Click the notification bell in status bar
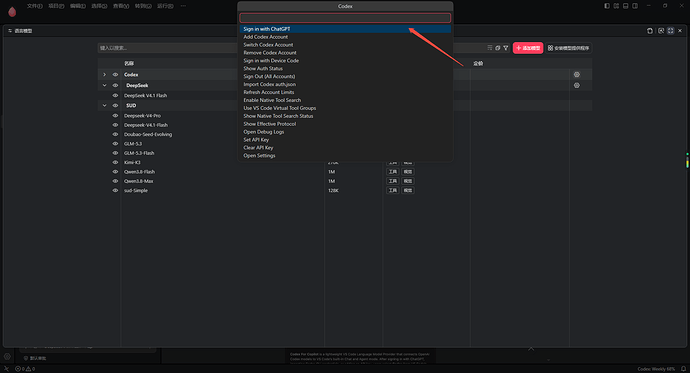This screenshot has height=373, width=690. (683, 369)
